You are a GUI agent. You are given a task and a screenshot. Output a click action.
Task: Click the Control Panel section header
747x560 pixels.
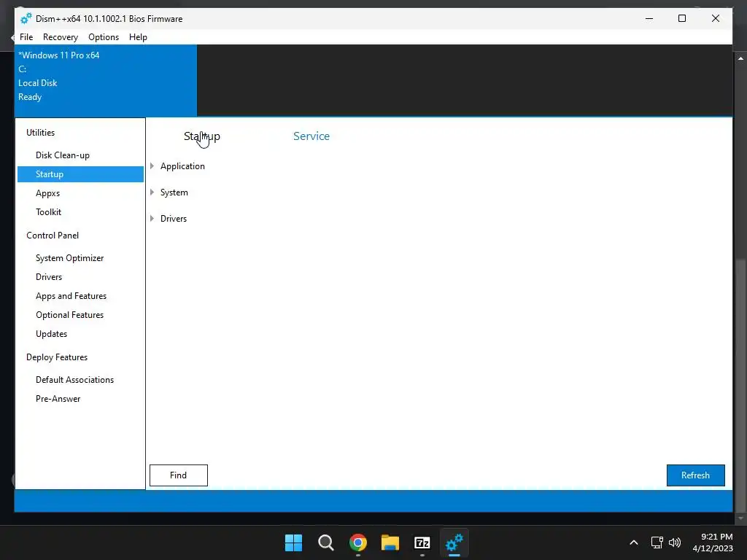[53, 236]
